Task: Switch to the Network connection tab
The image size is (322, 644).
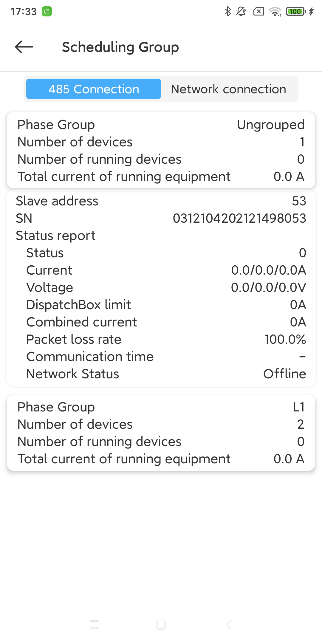Action: point(228,89)
